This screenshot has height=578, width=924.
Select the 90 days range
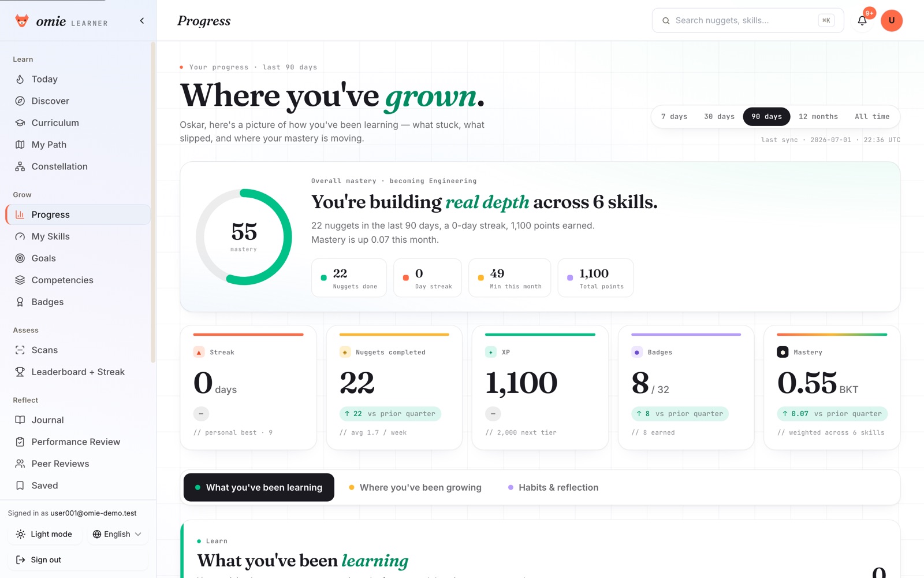tap(766, 116)
